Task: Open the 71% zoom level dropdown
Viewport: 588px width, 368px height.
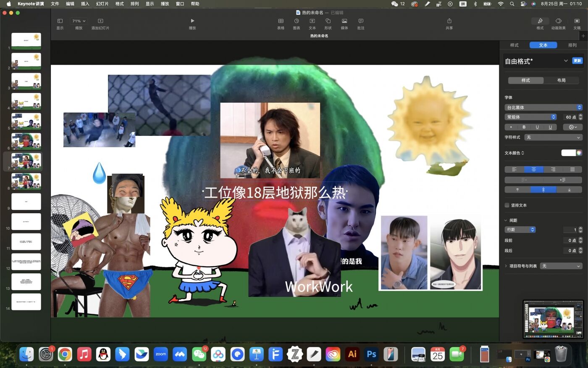Action: pyautogui.click(x=79, y=21)
